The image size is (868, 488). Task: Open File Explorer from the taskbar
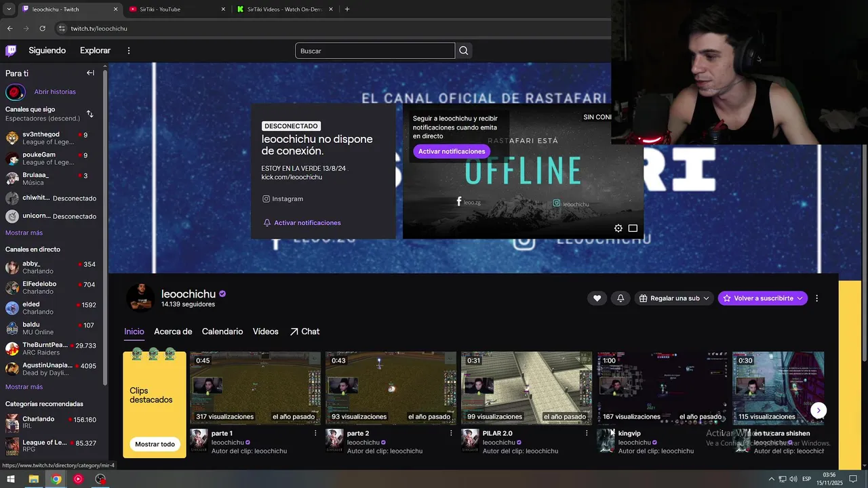coord(33,479)
